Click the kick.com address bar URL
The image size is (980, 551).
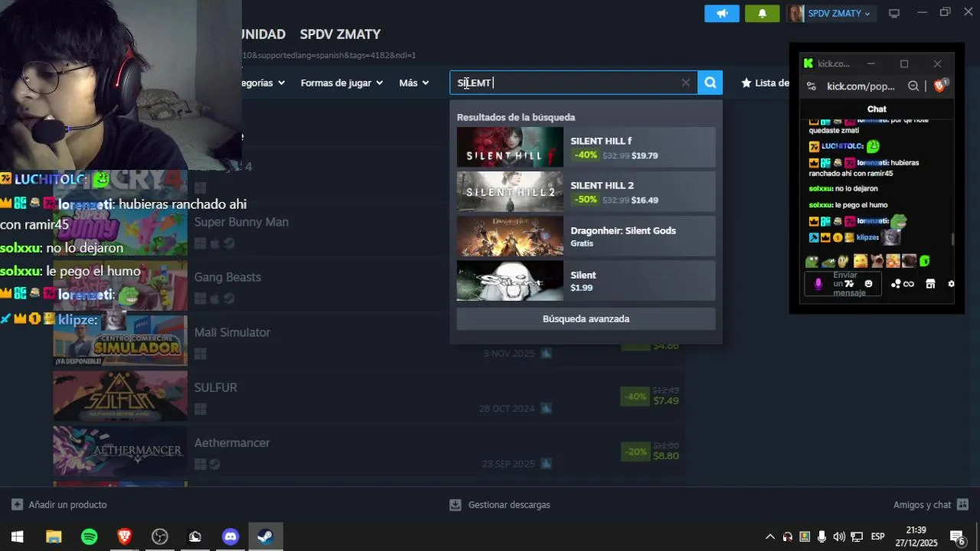pyautogui.click(x=861, y=86)
